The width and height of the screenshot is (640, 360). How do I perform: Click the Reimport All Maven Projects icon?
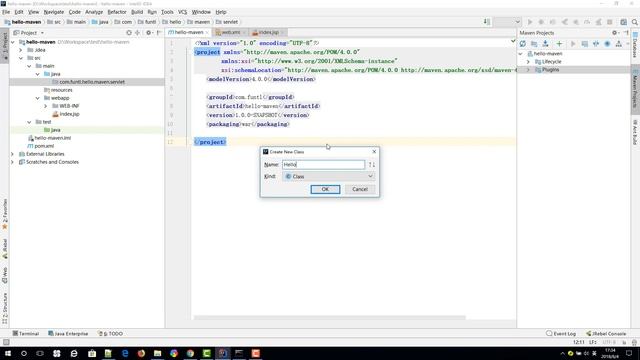tap(523, 44)
